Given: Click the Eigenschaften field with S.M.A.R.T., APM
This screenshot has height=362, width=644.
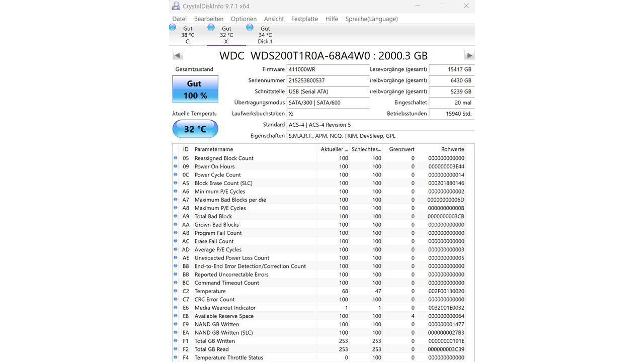Looking at the screenshot, I should (380, 136).
